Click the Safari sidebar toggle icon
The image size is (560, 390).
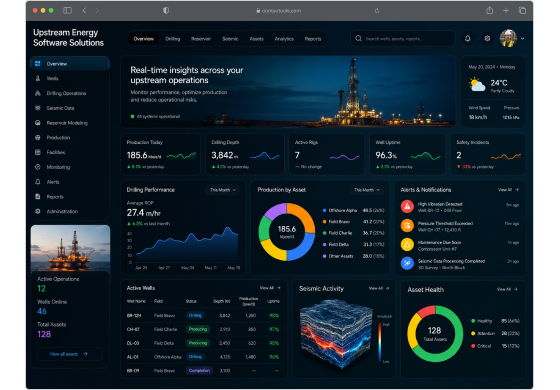click(x=68, y=11)
